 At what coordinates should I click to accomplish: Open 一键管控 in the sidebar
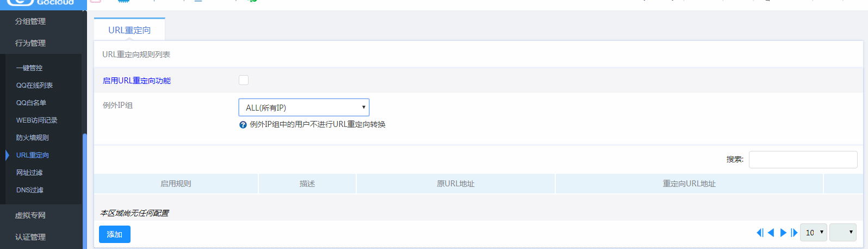[x=29, y=68]
